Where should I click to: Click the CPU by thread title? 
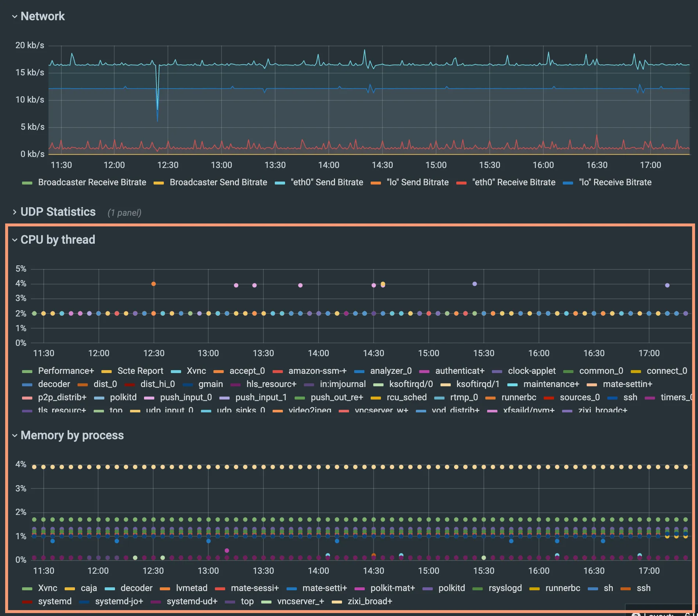click(58, 240)
